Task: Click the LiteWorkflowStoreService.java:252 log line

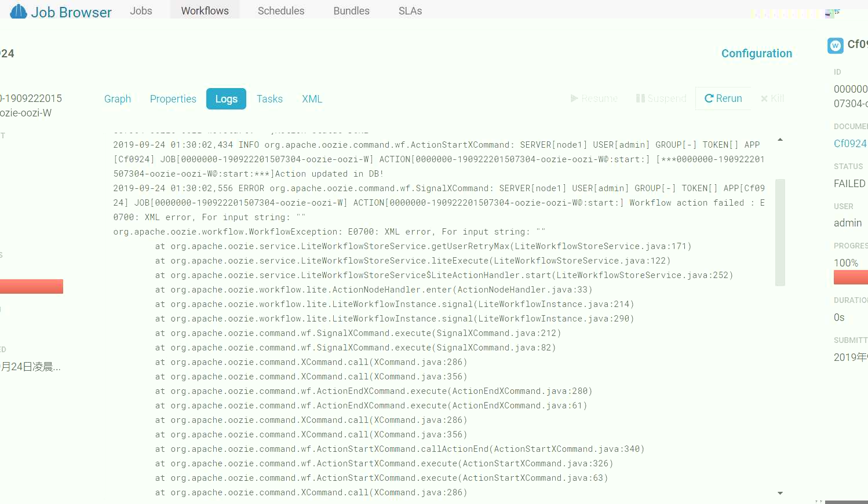Action: [x=444, y=275]
